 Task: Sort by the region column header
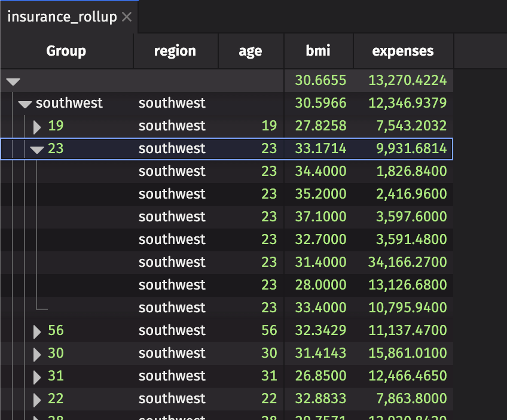175,51
